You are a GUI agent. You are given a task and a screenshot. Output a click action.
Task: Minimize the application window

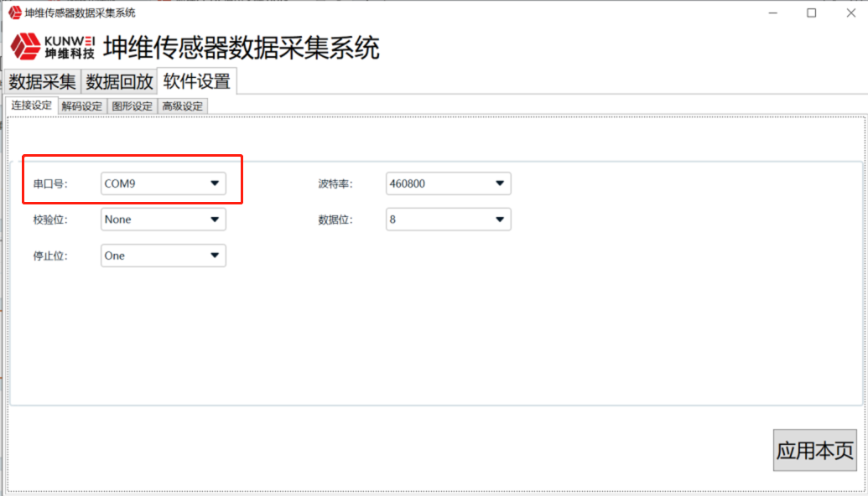coord(772,13)
